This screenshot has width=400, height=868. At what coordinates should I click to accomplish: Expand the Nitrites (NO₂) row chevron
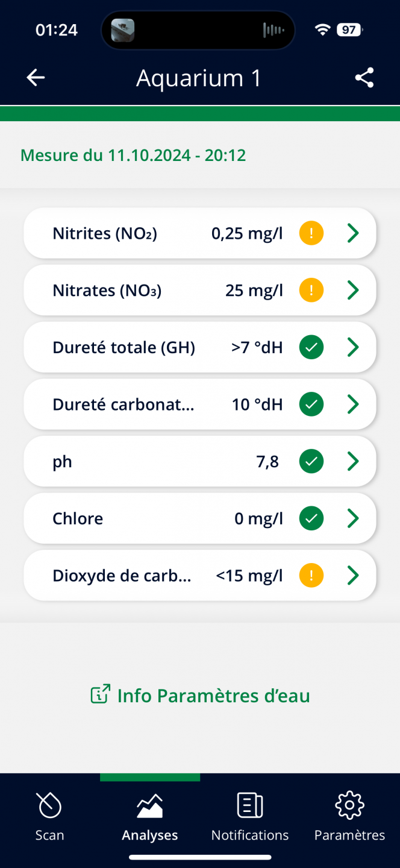point(353,233)
